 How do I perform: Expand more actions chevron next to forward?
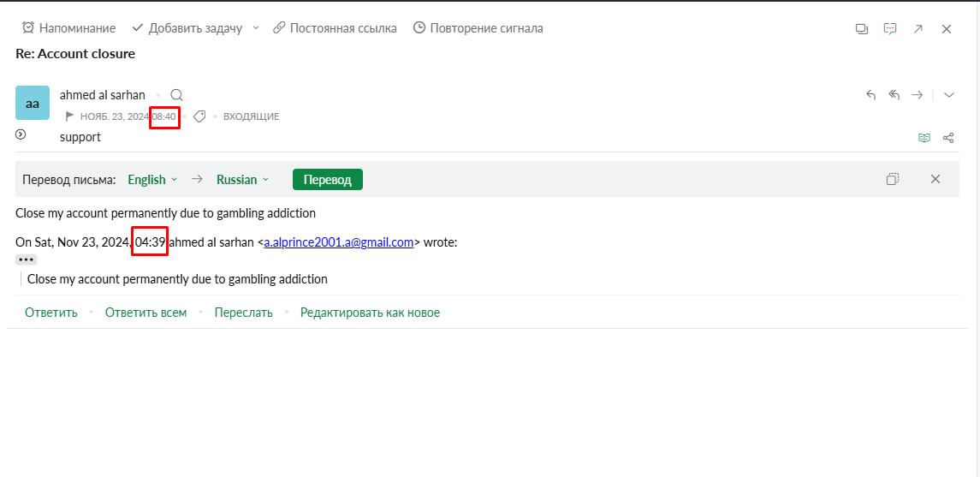[948, 95]
